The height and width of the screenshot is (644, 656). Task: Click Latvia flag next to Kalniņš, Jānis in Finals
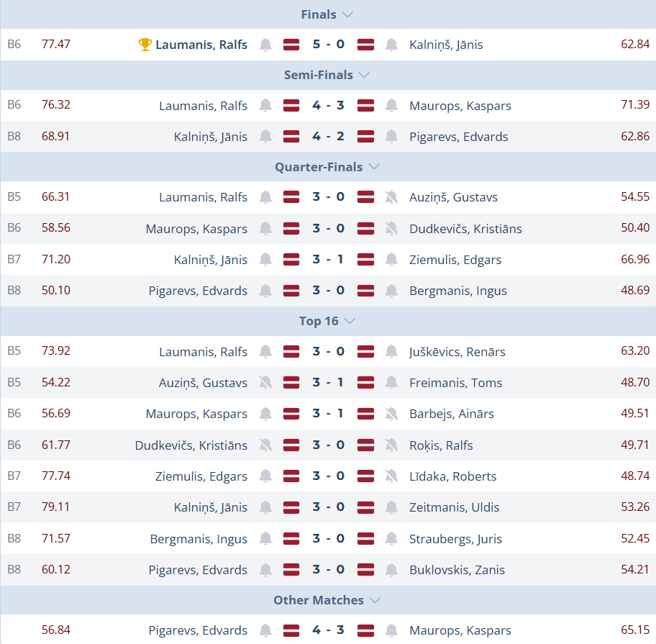(x=365, y=45)
